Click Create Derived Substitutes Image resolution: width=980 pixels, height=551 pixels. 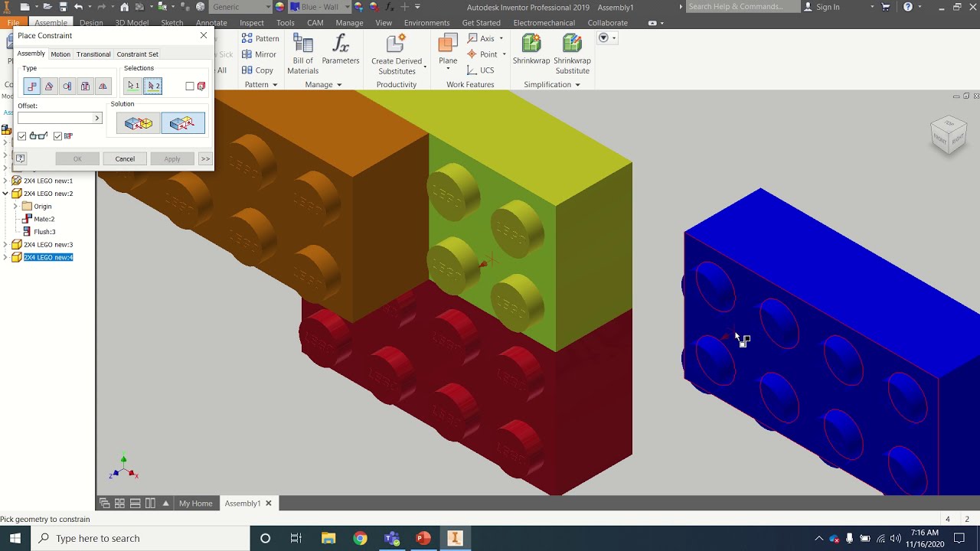(x=397, y=54)
